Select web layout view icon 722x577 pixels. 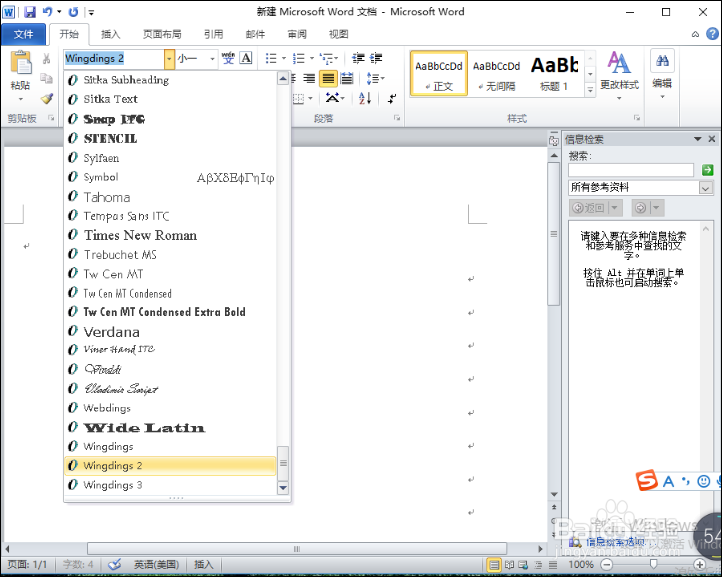tap(523, 565)
